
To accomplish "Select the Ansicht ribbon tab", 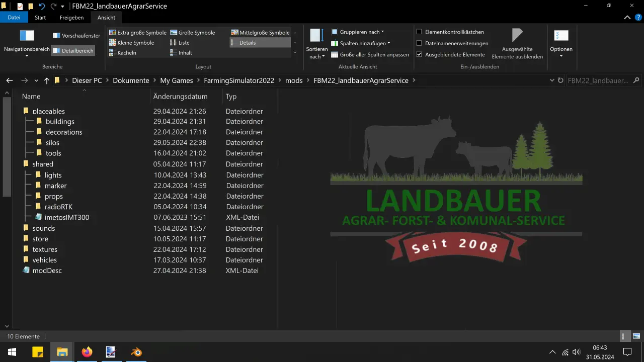I will point(106,18).
